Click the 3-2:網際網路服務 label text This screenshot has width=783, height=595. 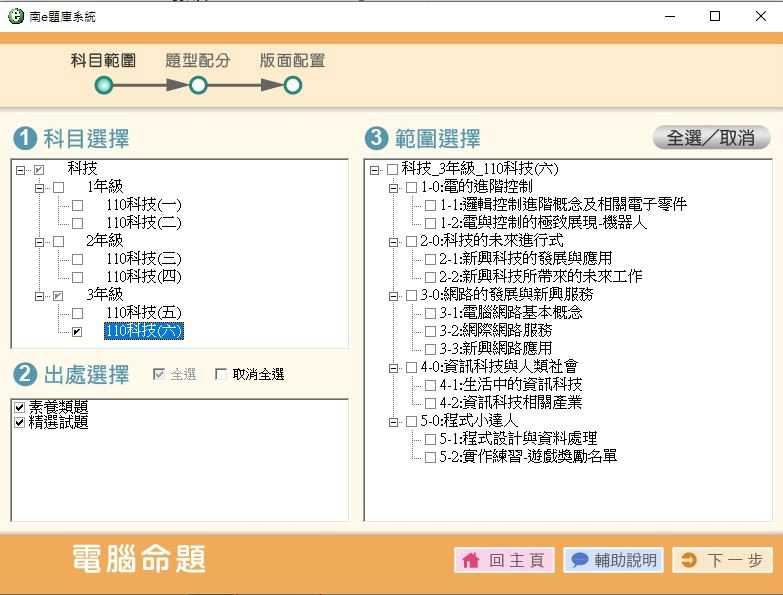[496, 330]
